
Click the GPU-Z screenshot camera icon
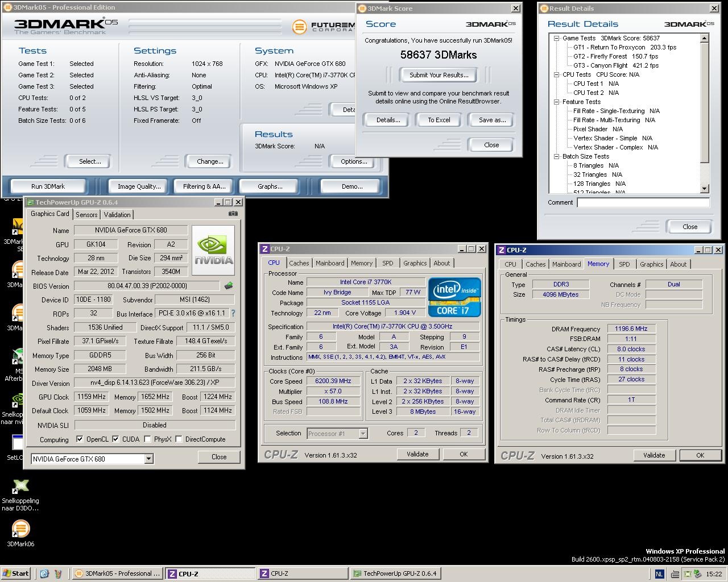[x=233, y=214]
